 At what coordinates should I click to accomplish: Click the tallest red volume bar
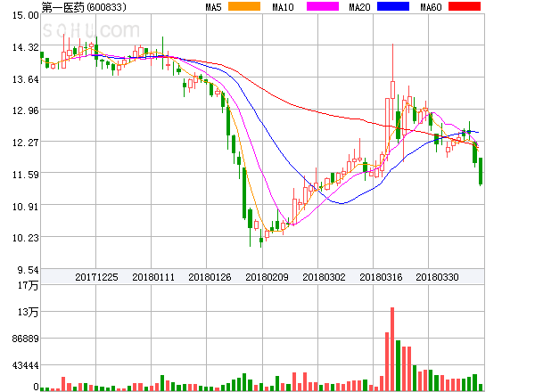(392, 349)
